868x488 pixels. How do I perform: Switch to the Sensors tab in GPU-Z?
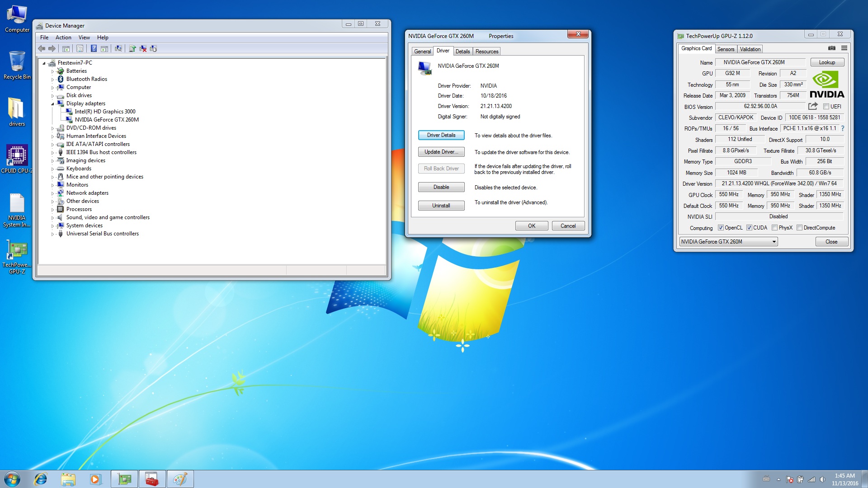(x=726, y=49)
